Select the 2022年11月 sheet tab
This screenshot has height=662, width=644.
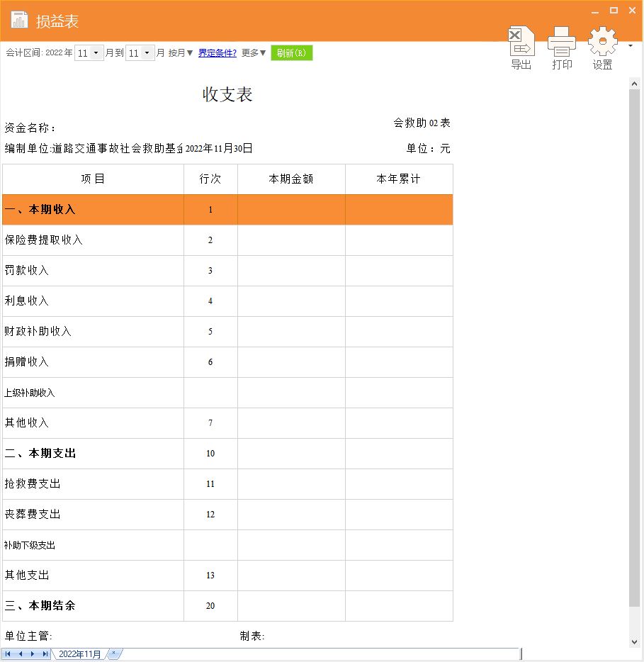tap(79, 654)
